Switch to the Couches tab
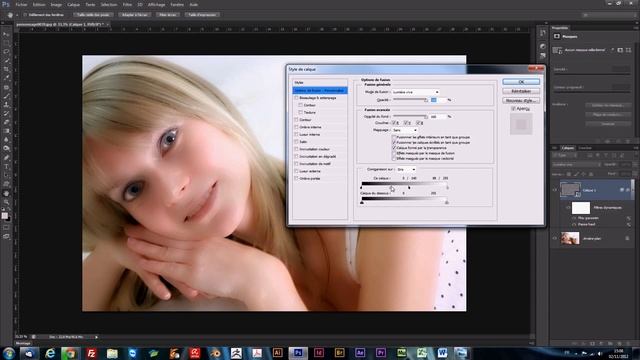This screenshot has height=360, width=640. click(x=584, y=148)
